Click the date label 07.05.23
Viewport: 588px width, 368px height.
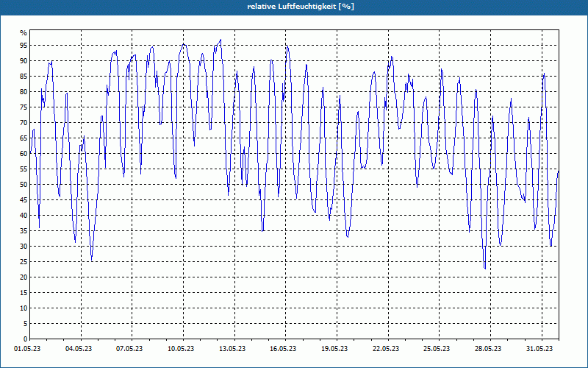tap(130, 349)
